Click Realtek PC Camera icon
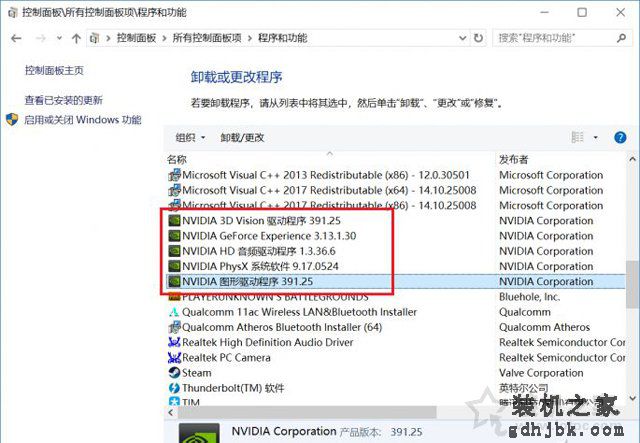This screenshot has width=640, height=443. pos(174,358)
